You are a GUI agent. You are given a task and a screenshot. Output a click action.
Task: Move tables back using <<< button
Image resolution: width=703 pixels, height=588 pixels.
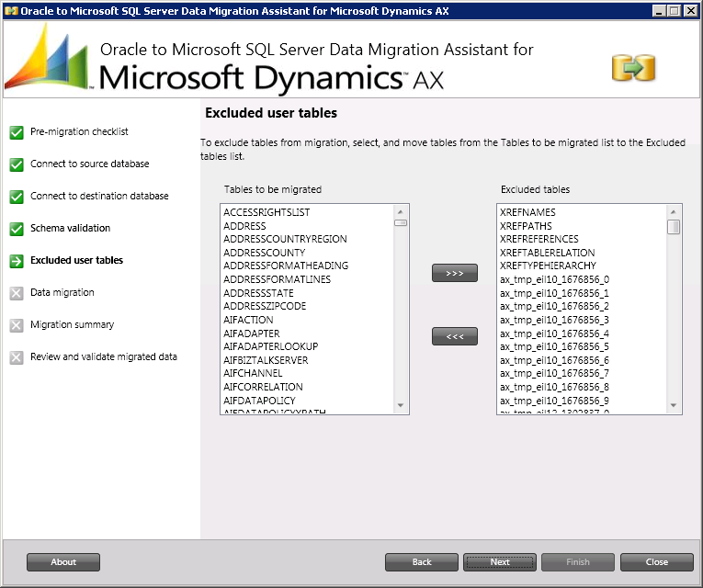pos(454,337)
